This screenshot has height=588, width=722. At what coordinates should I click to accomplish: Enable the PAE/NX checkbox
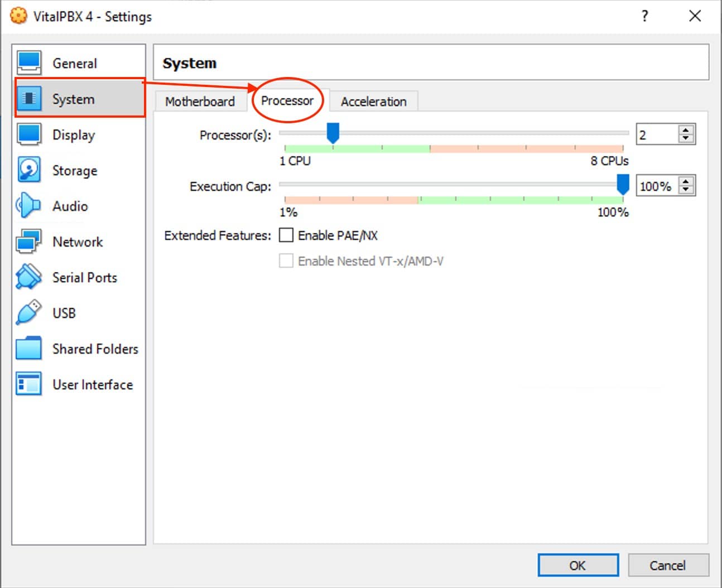[286, 235]
